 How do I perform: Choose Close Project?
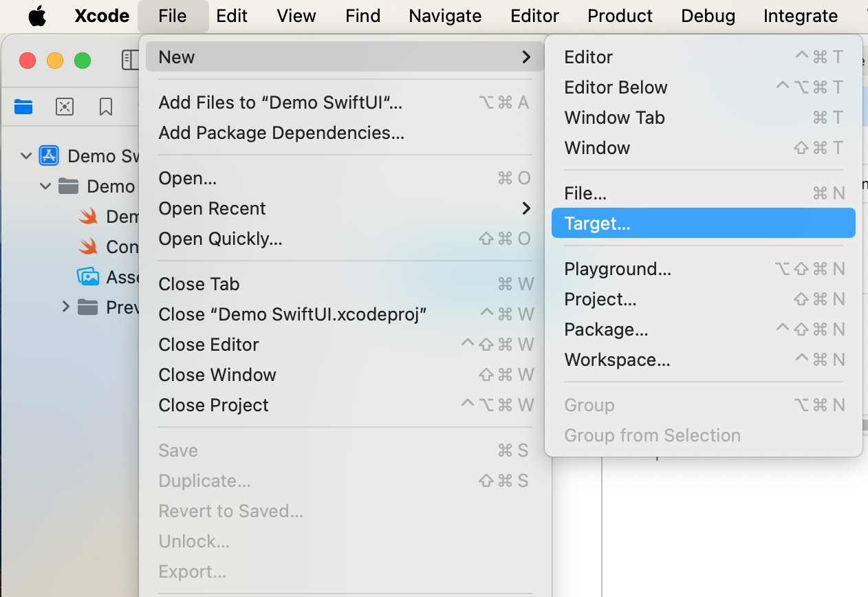pos(345,405)
